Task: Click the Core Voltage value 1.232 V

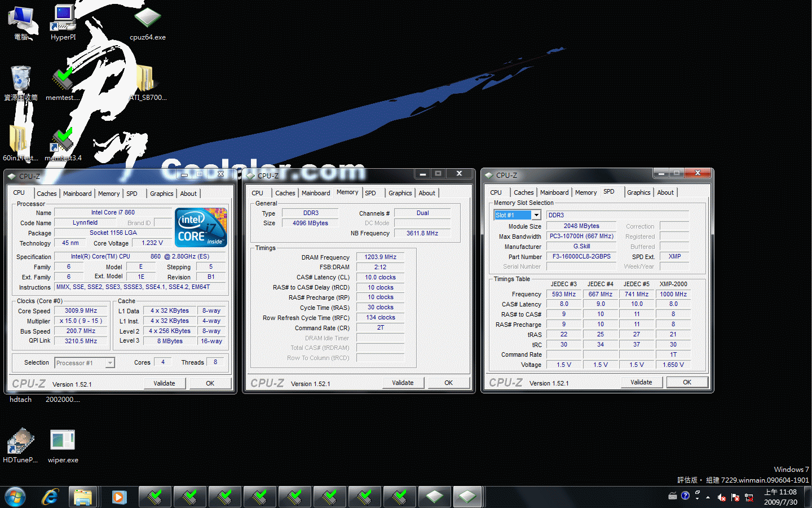Action: click(x=152, y=243)
